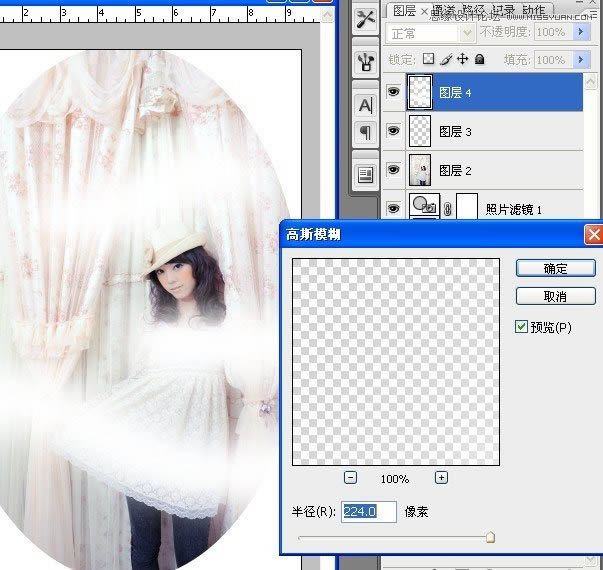Click lock transparent pixels icon
The height and width of the screenshot is (570, 603).
429,60
